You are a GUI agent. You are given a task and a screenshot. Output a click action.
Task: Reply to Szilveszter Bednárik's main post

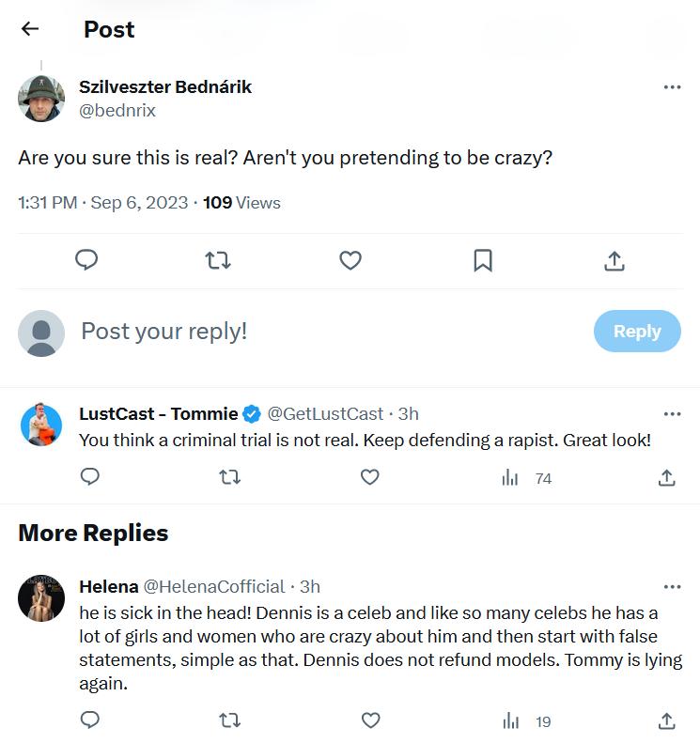coord(86,260)
